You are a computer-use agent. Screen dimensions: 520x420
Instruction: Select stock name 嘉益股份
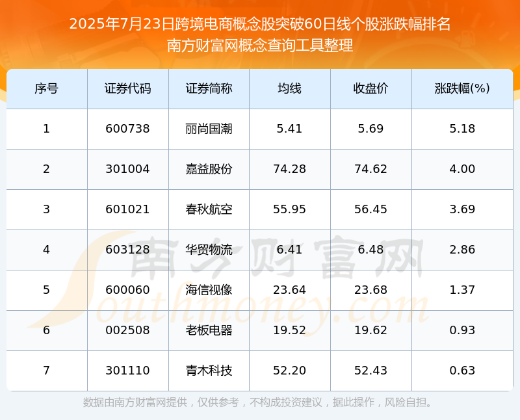click(x=209, y=169)
